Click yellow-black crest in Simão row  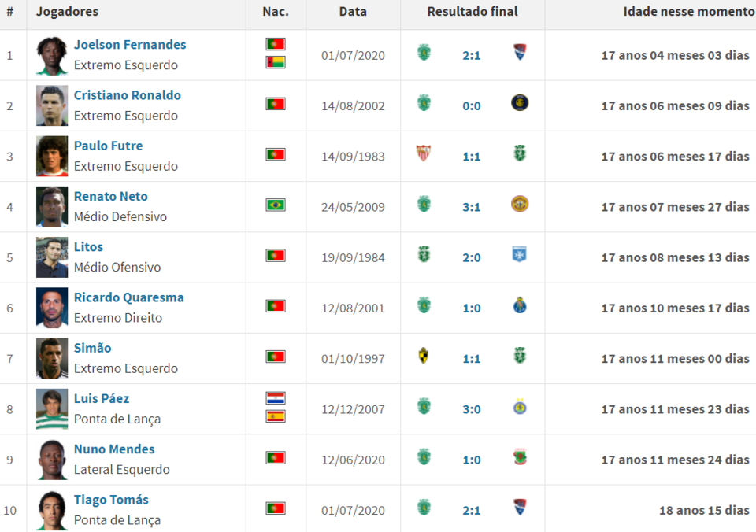(424, 357)
